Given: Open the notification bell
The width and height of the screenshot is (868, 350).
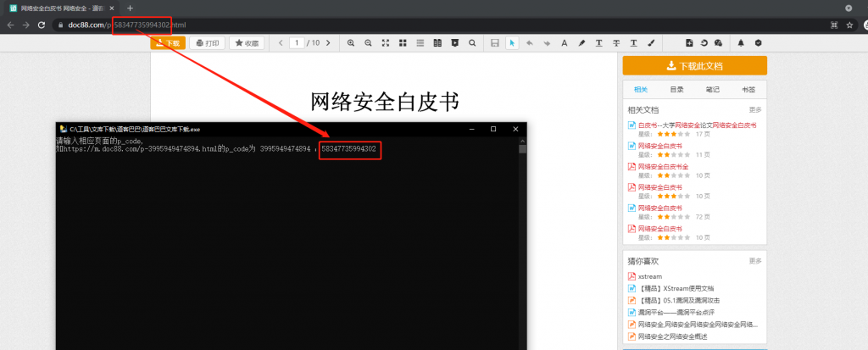Looking at the screenshot, I should pyautogui.click(x=741, y=43).
